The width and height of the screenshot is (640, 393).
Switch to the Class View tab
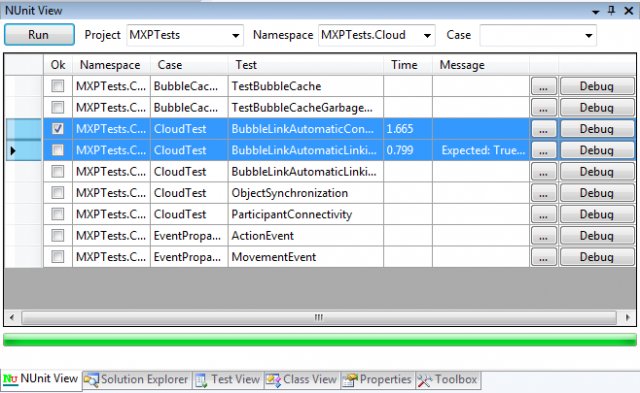click(302, 380)
